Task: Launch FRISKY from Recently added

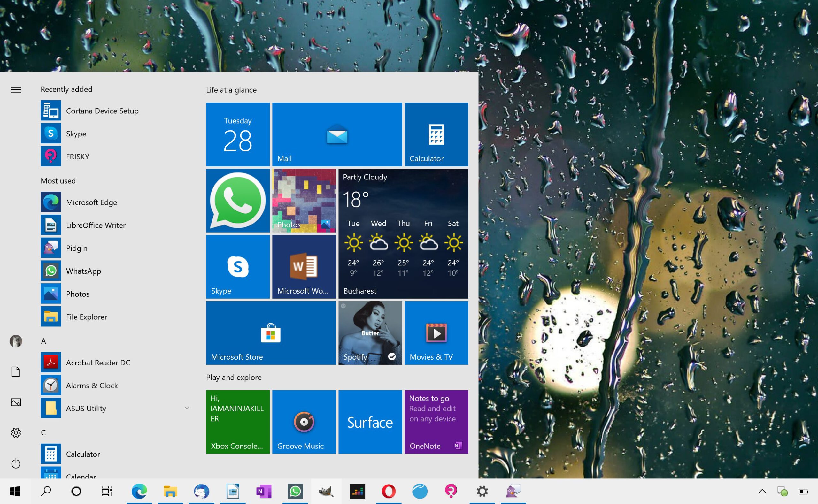Action: click(116, 156)
